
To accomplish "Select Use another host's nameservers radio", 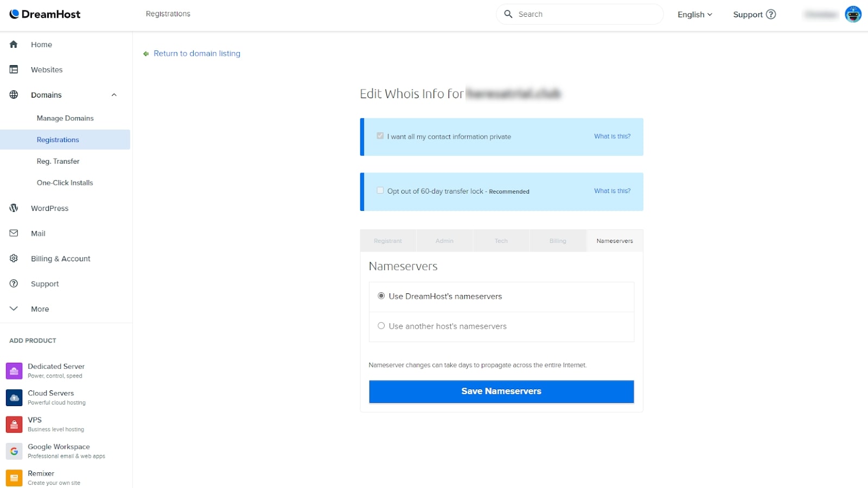I will pos(381,326).
